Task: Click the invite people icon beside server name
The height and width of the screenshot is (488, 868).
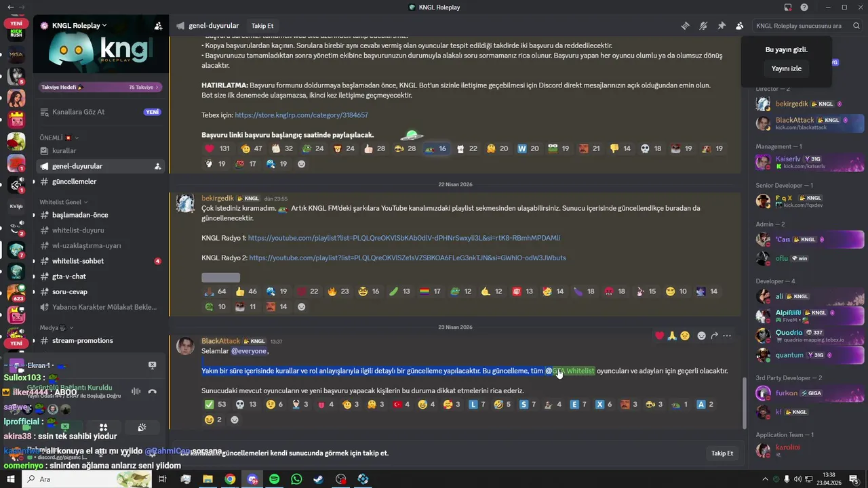Action: (x=158, y=26)
